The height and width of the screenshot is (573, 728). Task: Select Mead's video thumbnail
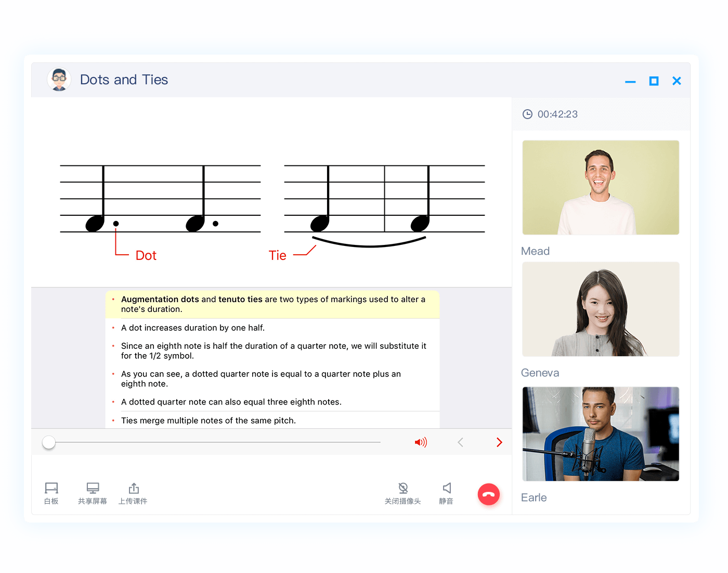(x=601, y=187)
